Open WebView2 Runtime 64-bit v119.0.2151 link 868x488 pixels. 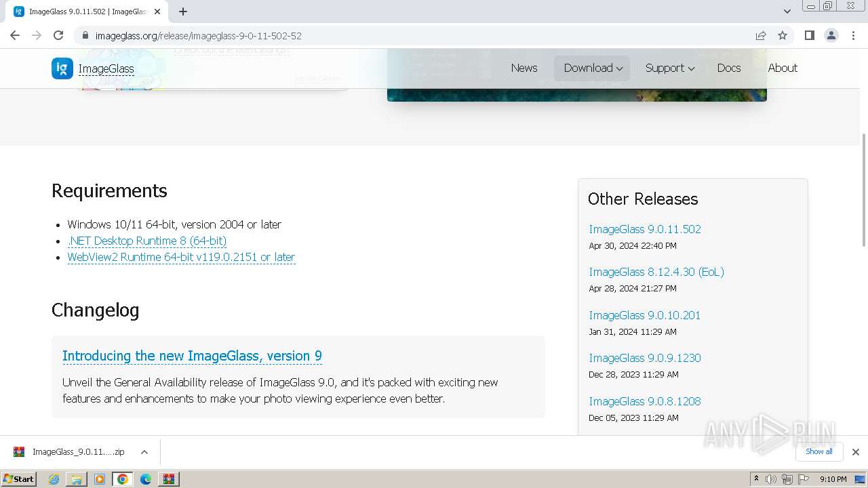coord(181,257)
